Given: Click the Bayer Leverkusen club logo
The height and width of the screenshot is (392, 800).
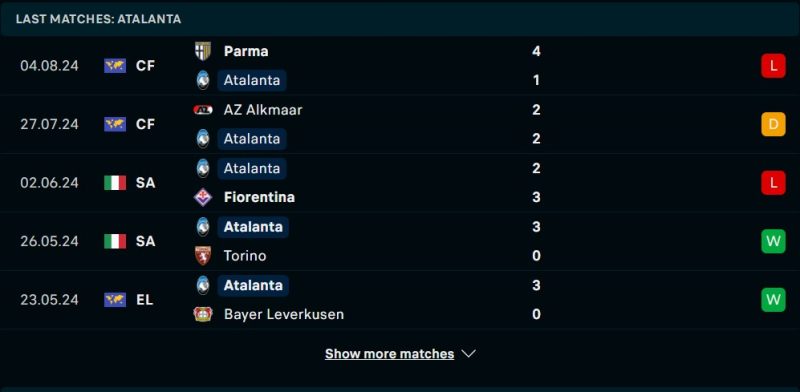Looking at the screenshot, I should tap(203, 314).
